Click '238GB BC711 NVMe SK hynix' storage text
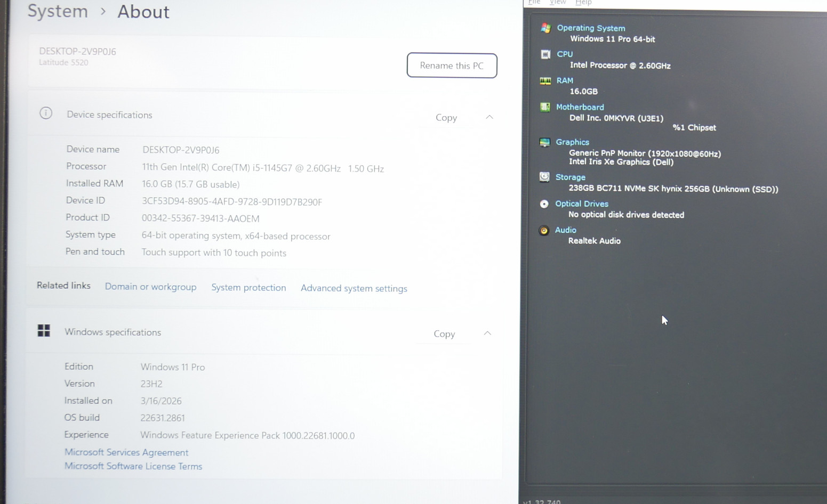This screenshot has height=504, width=827. [673, 189]
